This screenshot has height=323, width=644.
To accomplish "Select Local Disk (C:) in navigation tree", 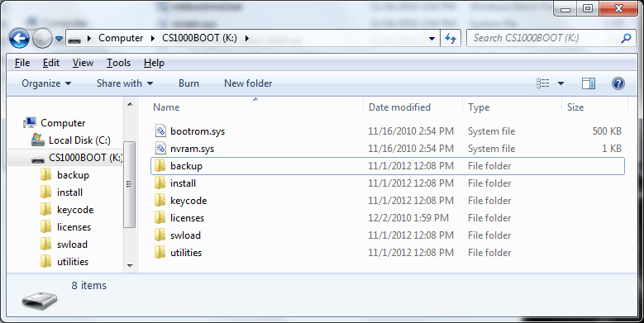I will pyautogui.click(x=79, y=140).
